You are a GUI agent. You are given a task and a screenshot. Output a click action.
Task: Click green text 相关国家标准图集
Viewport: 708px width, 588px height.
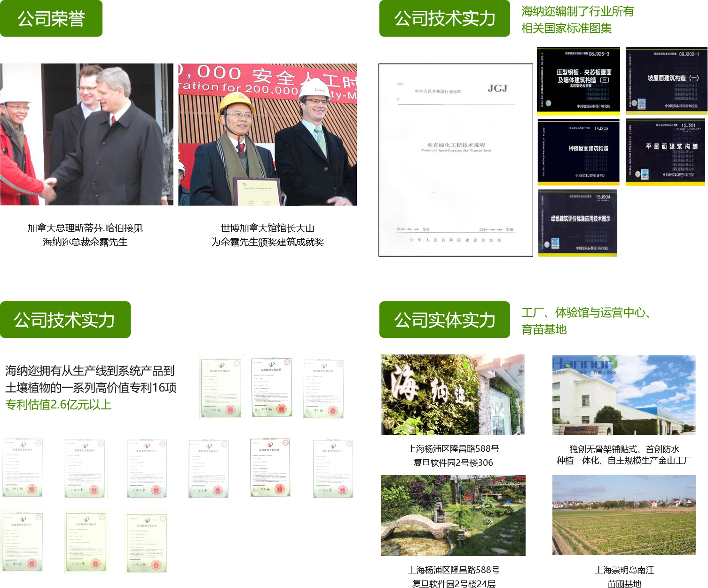point(566,28)
